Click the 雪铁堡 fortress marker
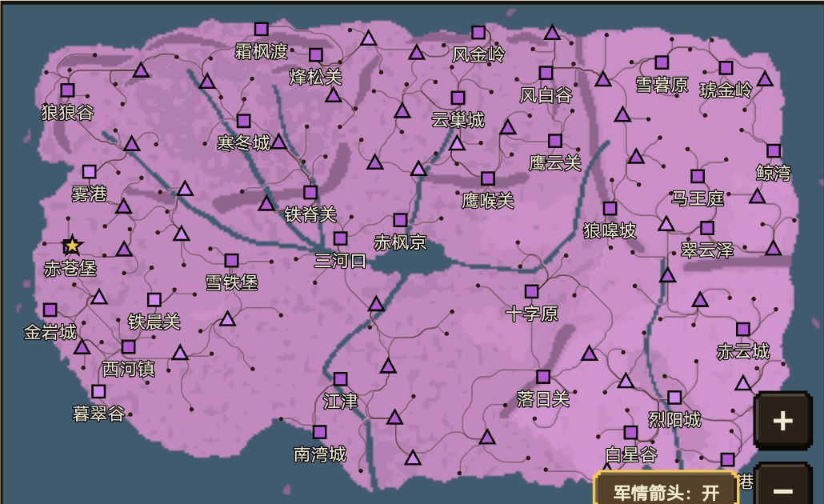The width and height of the screenshot is (824, 504). click(232, 261)
